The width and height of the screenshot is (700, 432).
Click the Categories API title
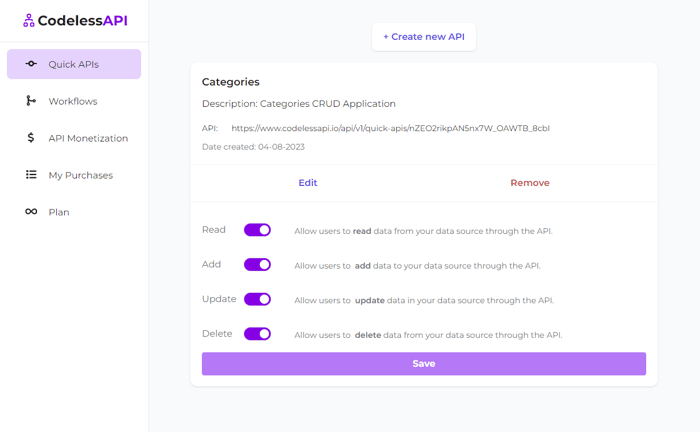point(230,82)
